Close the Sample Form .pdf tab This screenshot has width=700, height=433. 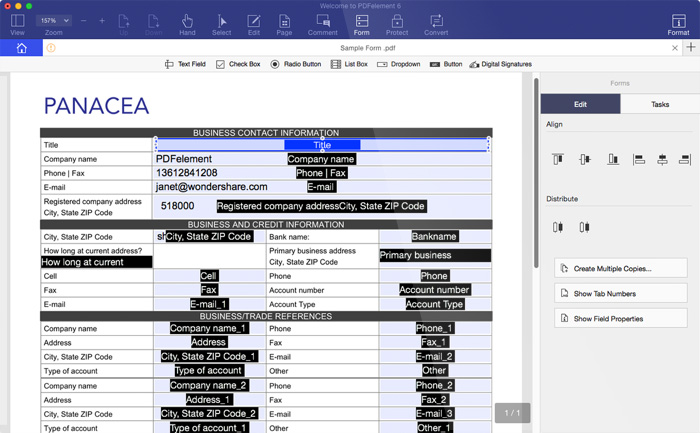(675, 48)
